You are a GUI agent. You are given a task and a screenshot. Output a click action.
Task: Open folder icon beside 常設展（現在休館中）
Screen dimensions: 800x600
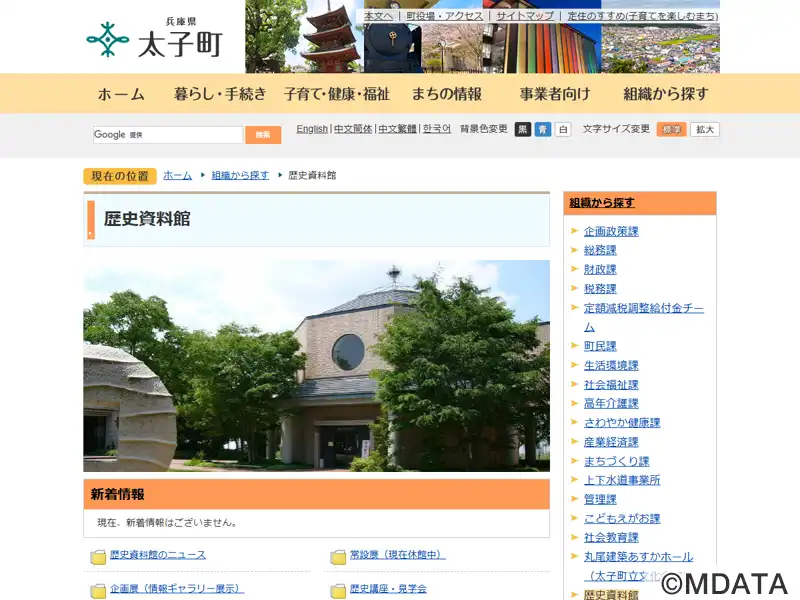[x=338, y=557]
